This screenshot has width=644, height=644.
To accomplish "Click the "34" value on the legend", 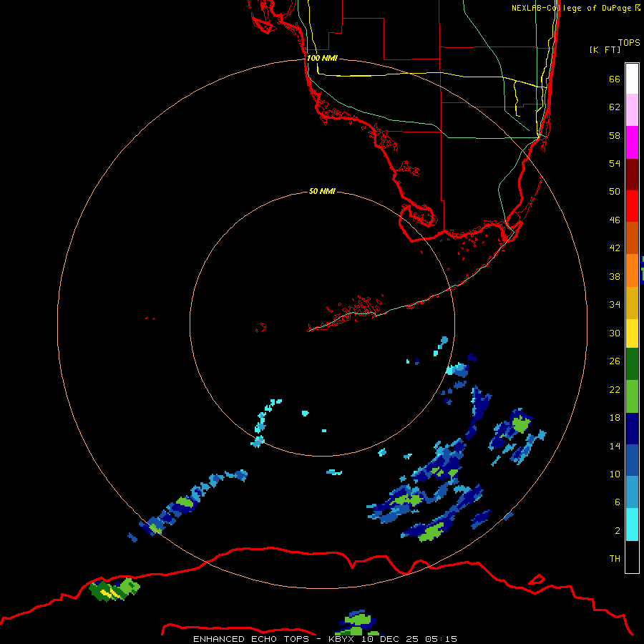I will pyautogui.click(x=615, y=304).
